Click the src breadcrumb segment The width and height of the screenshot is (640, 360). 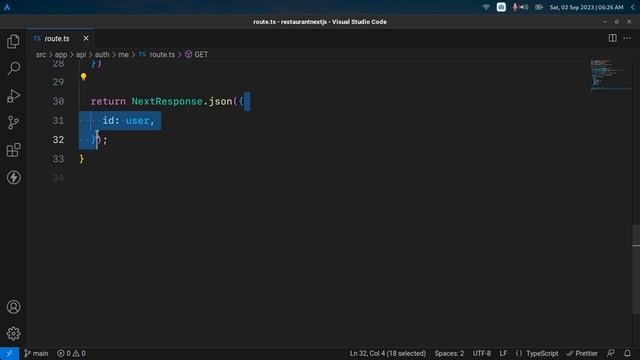coord(41,55)
